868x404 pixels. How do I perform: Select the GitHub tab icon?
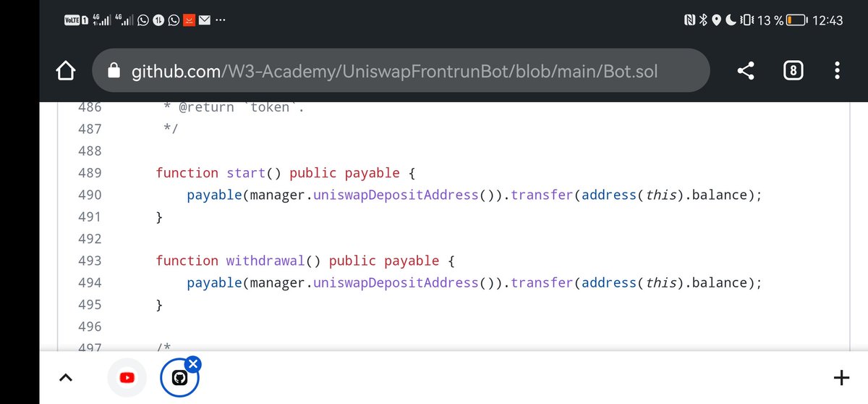click(x=180, y=378)
